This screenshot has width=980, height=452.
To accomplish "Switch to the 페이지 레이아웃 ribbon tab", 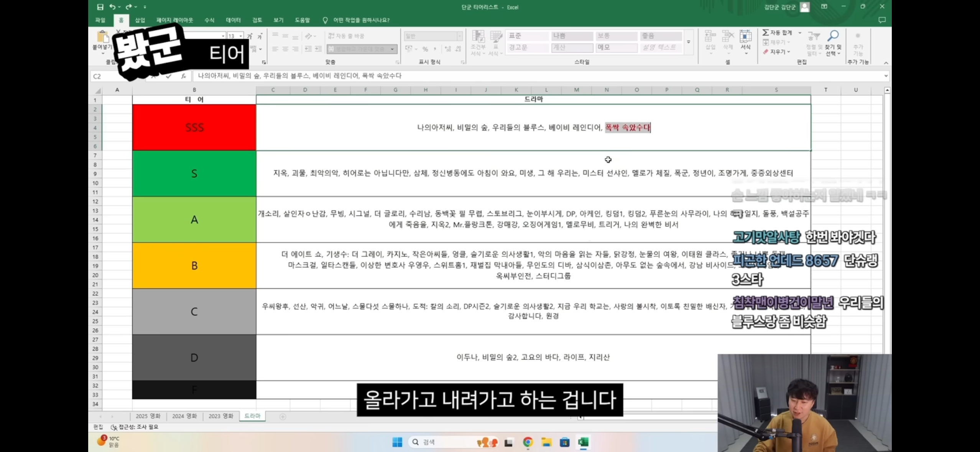I will coord(174,20).
